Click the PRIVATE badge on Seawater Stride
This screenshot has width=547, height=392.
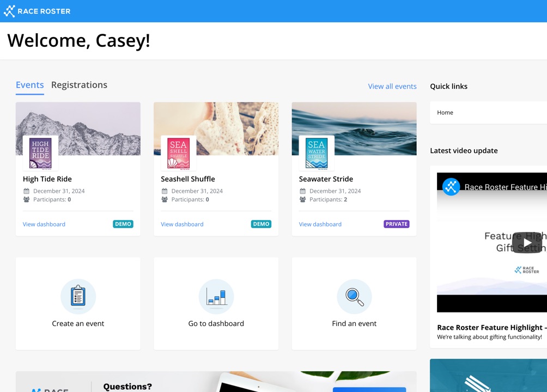(x=396, y=224)
